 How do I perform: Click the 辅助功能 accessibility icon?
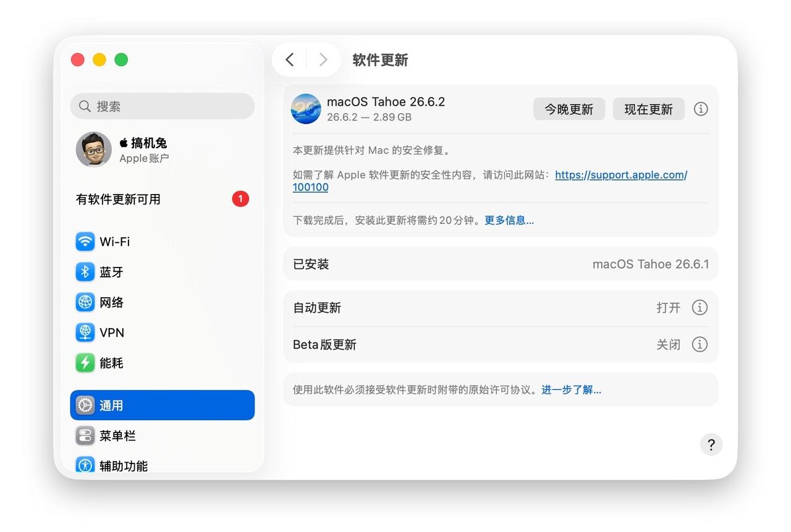(85, 465)
